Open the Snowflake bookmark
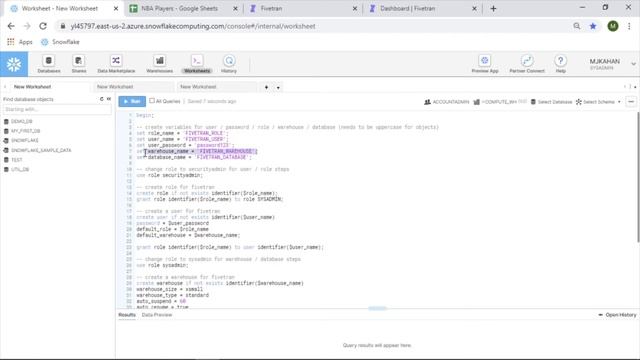This screenshot has height=360, width=640. click(60, 42)
